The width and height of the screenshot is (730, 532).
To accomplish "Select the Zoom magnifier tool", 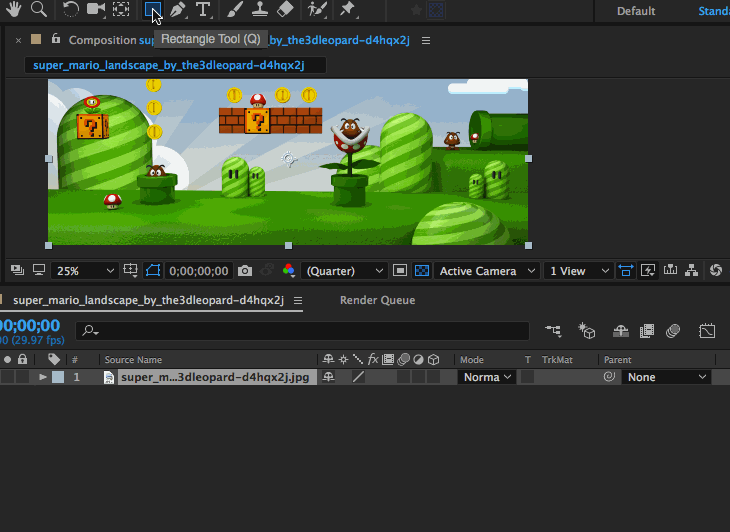I will 39,10.
